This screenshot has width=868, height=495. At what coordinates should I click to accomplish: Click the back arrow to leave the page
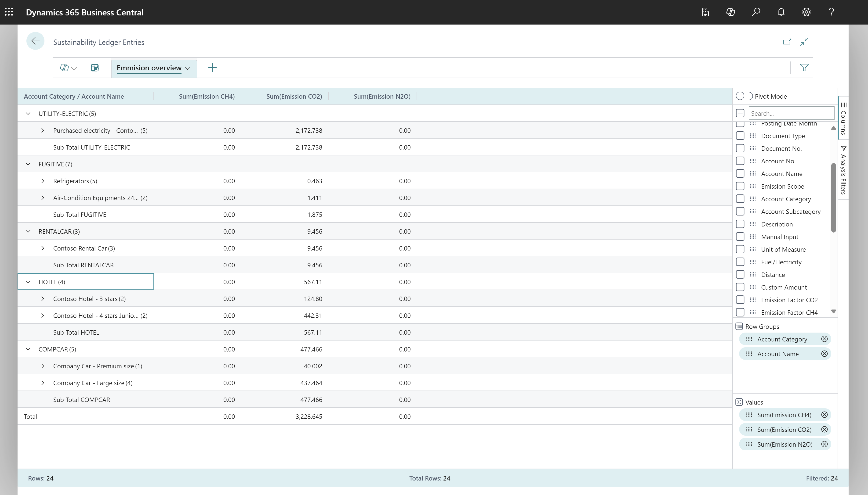point(35,41)
